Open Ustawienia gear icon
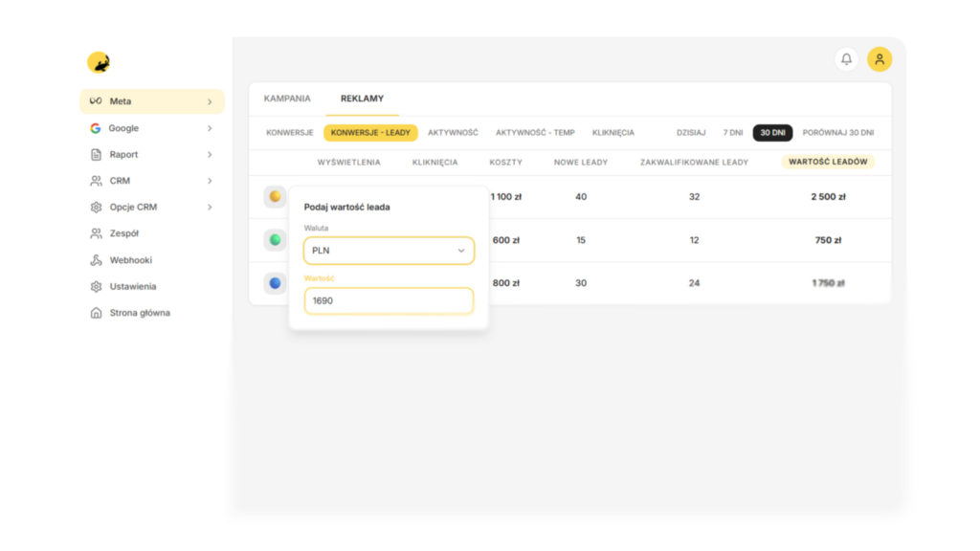980x551 pixels. click(96, 287)
